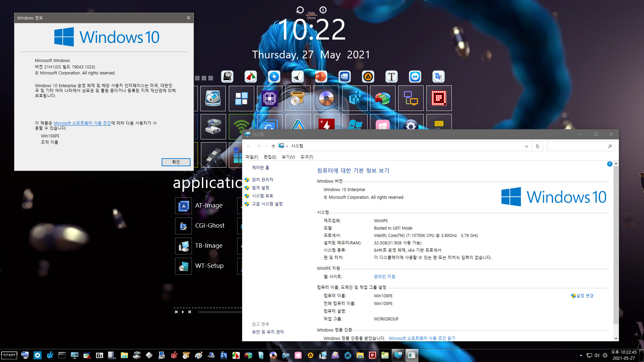The image size is (644, 362).
Task: Launch the CPU-Z purple chip tile
Action: [x=270, y=98]
